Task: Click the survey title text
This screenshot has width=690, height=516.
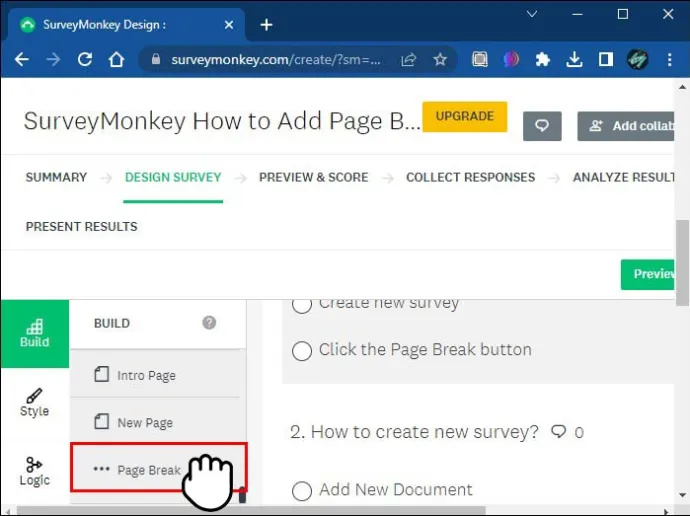Action: [222, 121]
